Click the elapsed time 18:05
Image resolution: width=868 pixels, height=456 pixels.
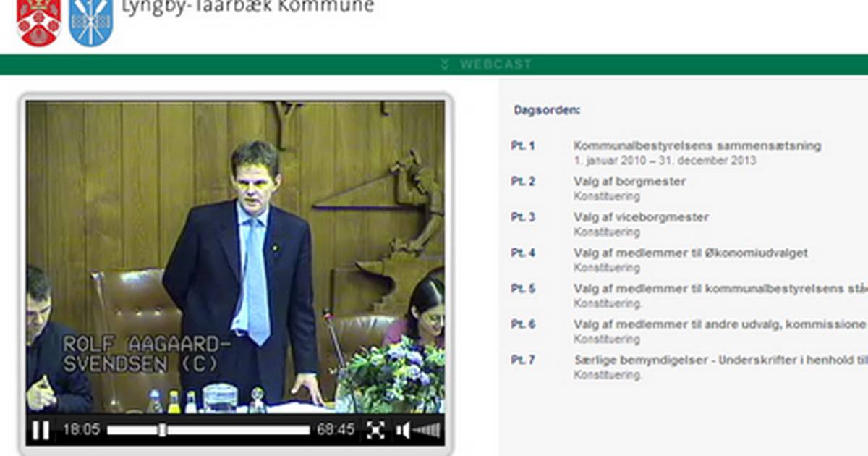[x=81, y=430]
